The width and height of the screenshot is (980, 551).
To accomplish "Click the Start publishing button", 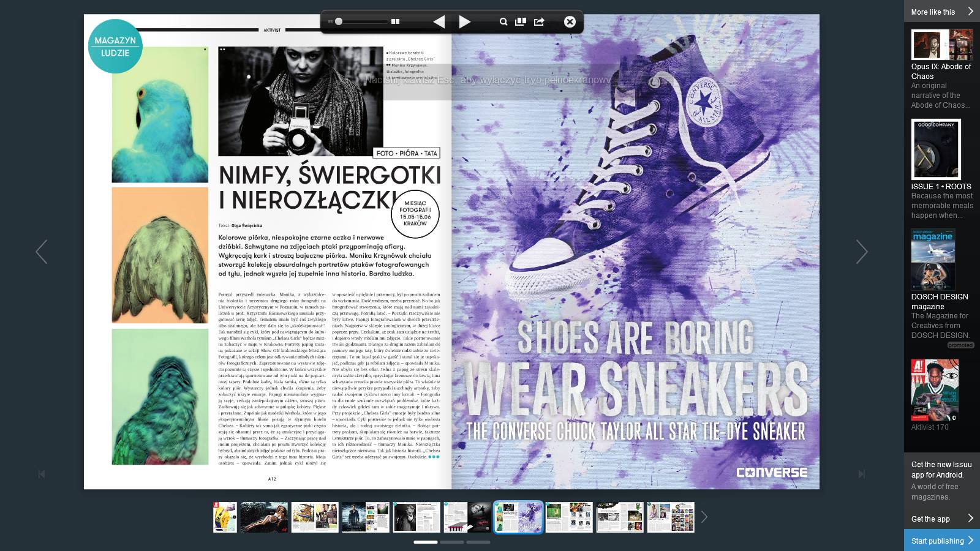I will [x=941, y=541].
